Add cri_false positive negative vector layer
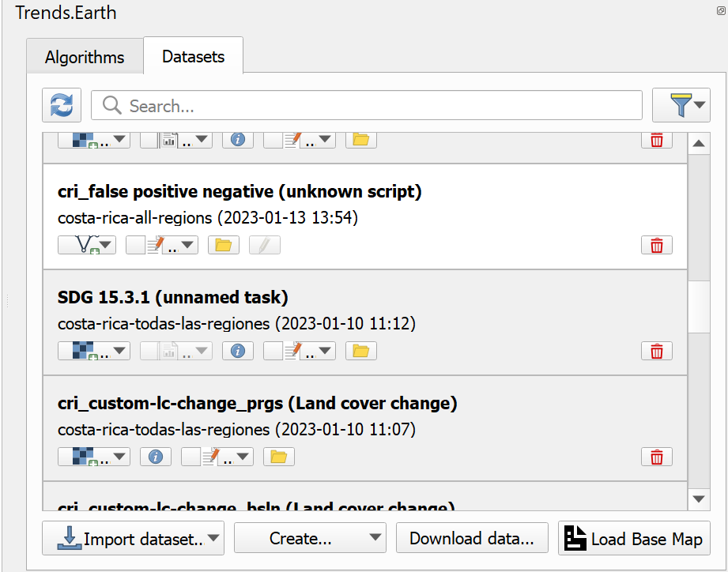Image resolution: width=728 pixels, height=572 pixels. pos(81,245)
